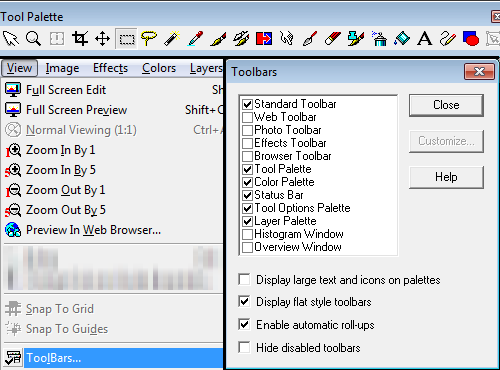Select the Text tool

(425, 39)
